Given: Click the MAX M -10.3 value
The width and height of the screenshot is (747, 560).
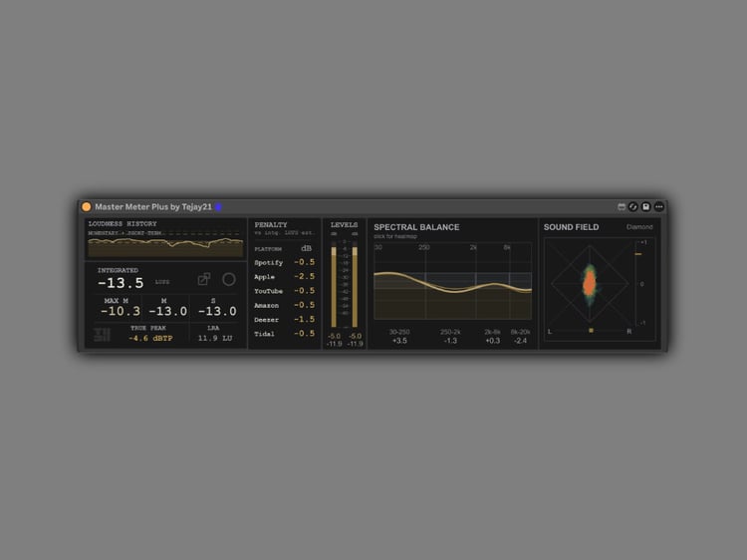Looking at the screenshot, I should pos(121,311).
